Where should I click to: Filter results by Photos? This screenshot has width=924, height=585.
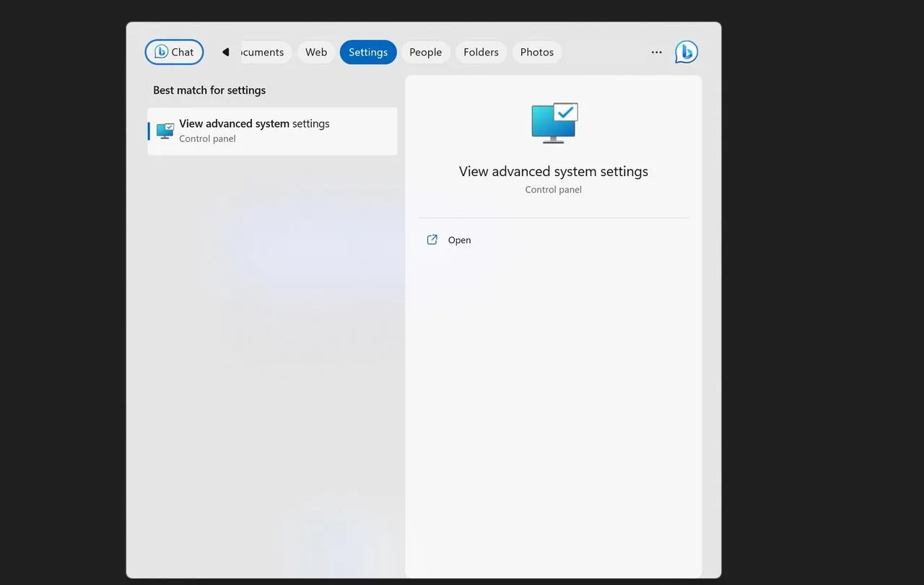click(536, 52)
